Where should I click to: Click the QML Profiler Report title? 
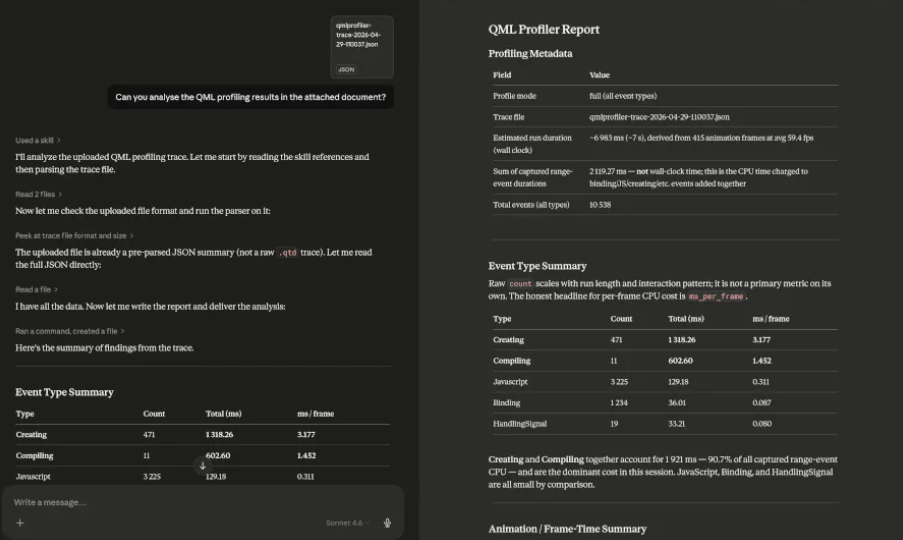pyautogui.click(x=544, y=29)
